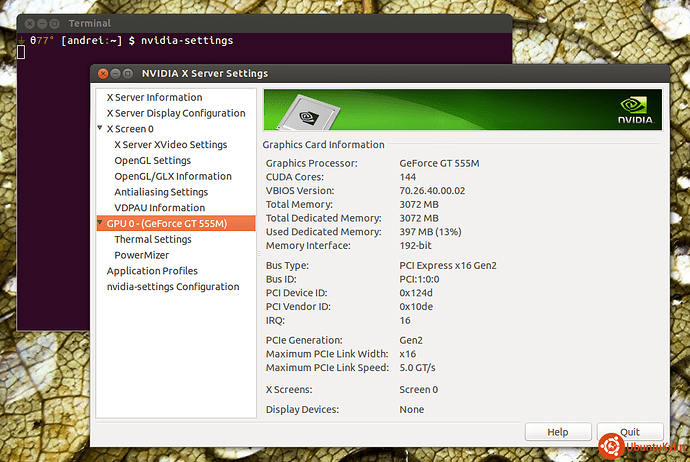Collapse the X Screen 0 tree node
This screenshot has height=462, width=690.
[100, 129]
